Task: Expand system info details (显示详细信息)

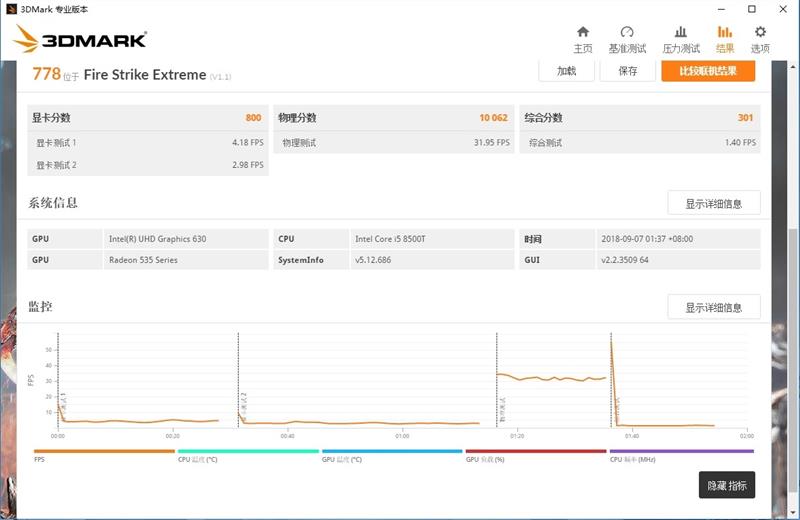Action: click(x=713, y=203)
